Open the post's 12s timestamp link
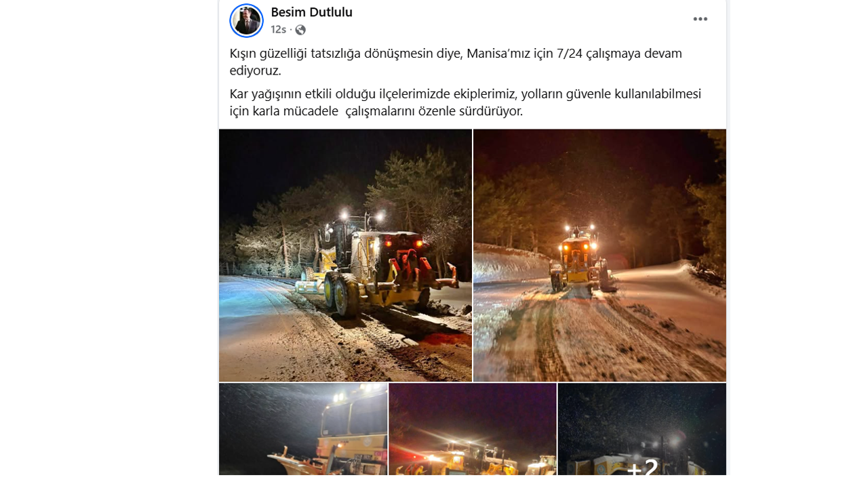This screenshot has width=868, height=488. coord(278,30)
